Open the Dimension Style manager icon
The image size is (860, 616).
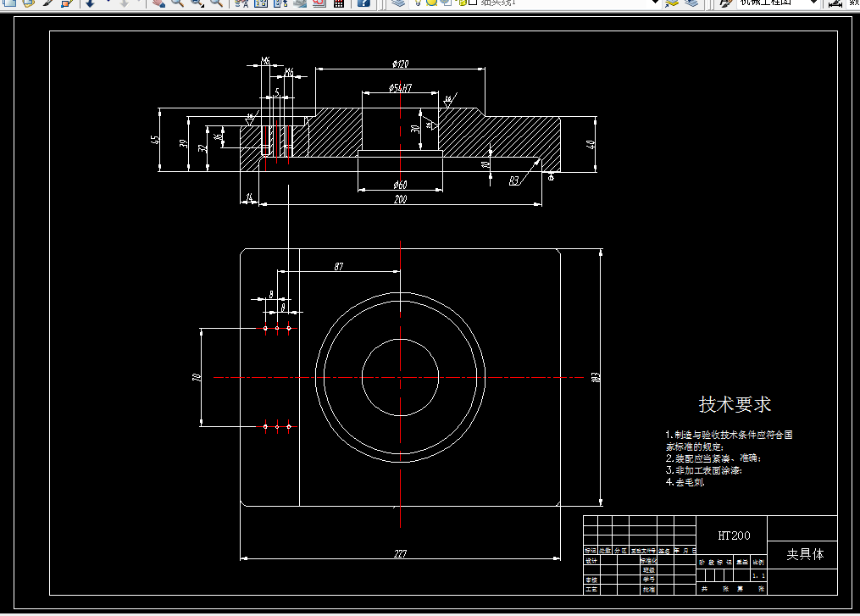coord(835,3)
